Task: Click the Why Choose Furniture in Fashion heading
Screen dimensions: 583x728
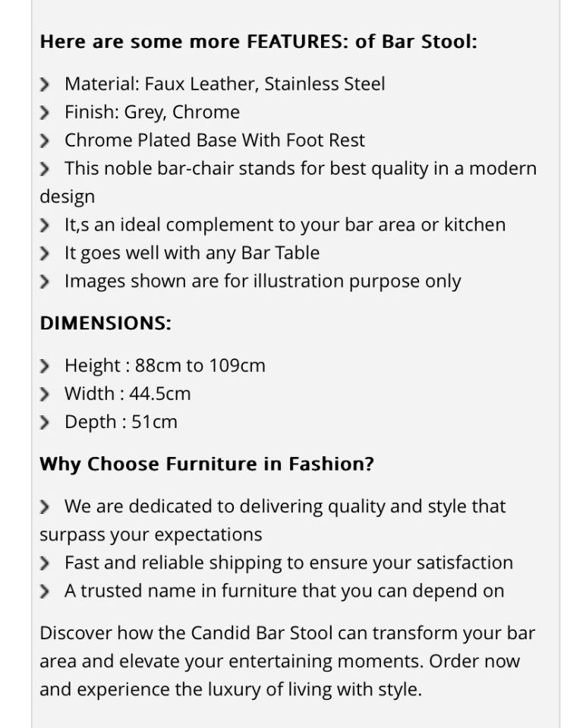Action: point(206,464)
